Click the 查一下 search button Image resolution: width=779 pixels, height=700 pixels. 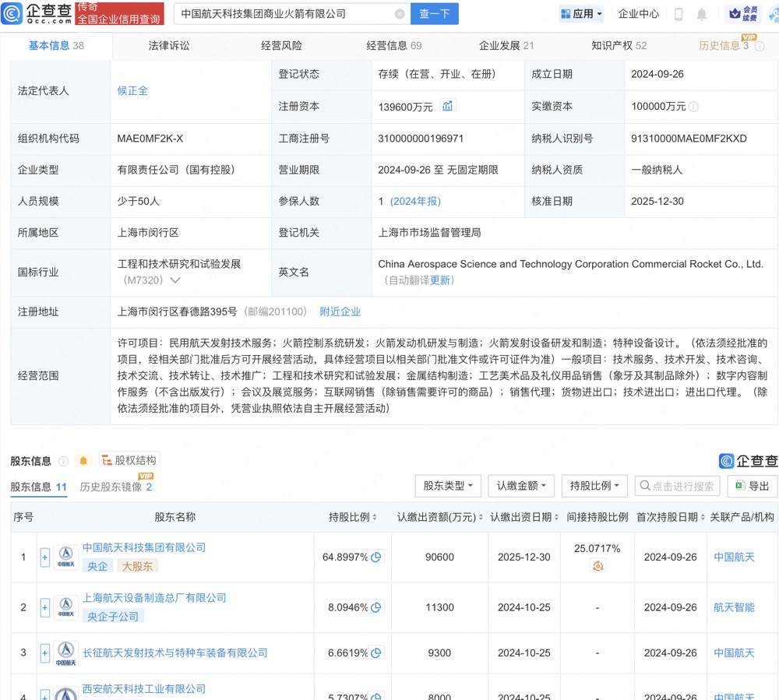pyautogui.click(x=434, y=14)
